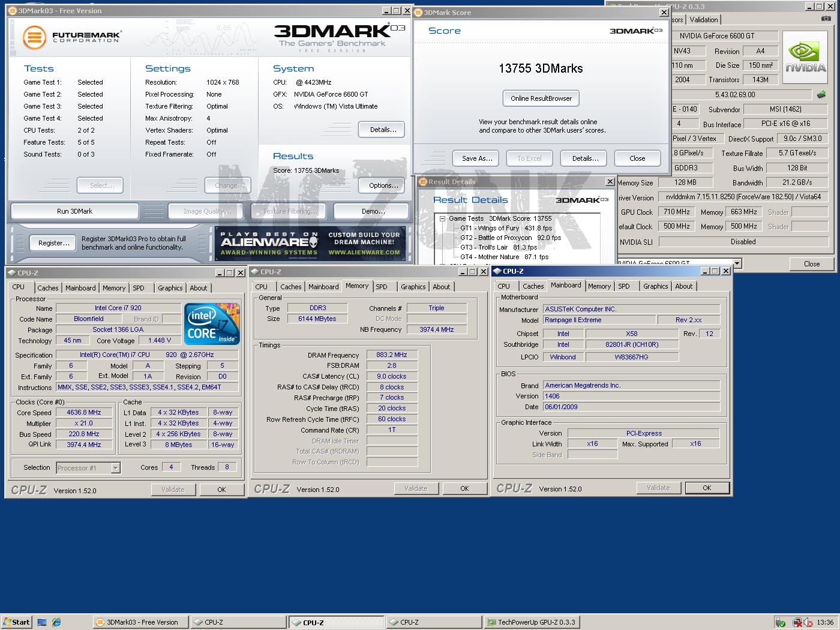The image size is (840, 630).
Task: Click the NVIDIA logo in GPU-Z
Action: 805,58
